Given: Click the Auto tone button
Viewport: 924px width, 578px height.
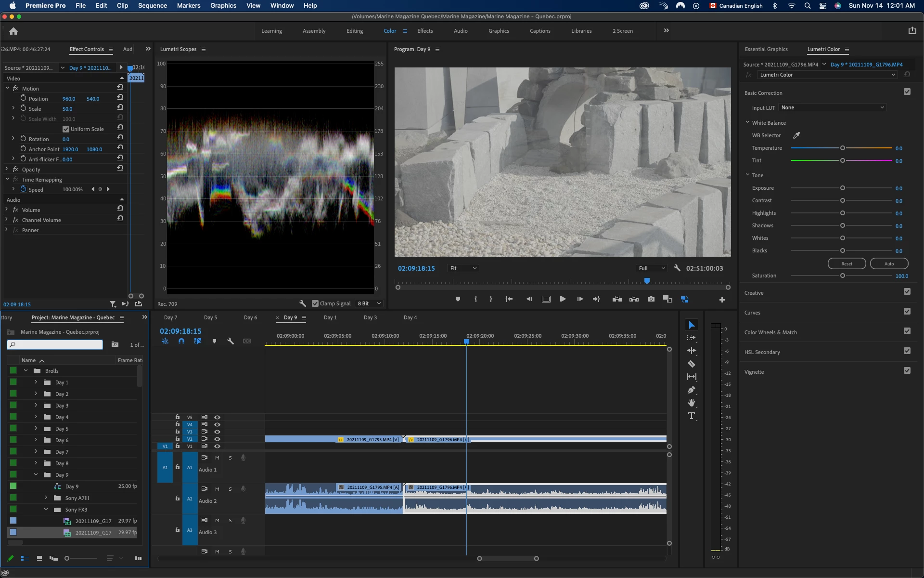Looking at the screenshot, I should [x=889, y=263].
